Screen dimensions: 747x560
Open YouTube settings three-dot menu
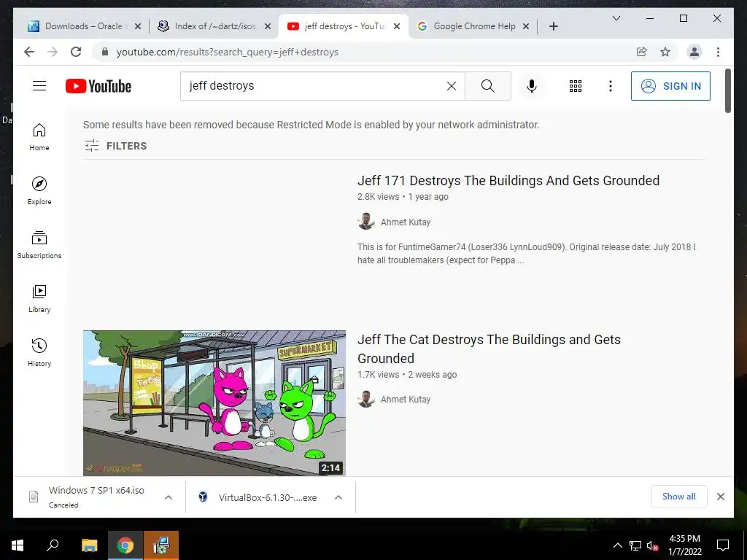point(611,86)
